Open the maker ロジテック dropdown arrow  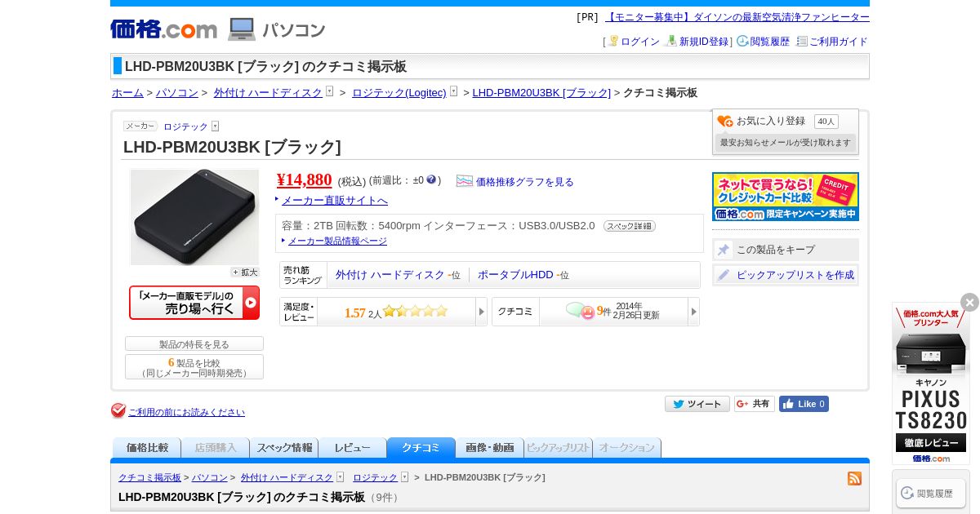tap(215, 126)
